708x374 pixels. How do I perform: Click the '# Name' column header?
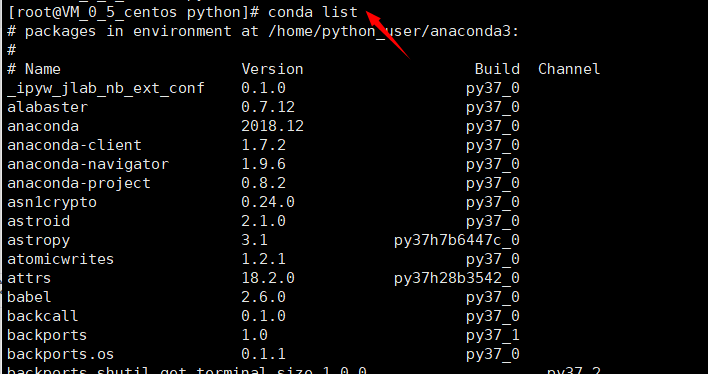point(34,69)
